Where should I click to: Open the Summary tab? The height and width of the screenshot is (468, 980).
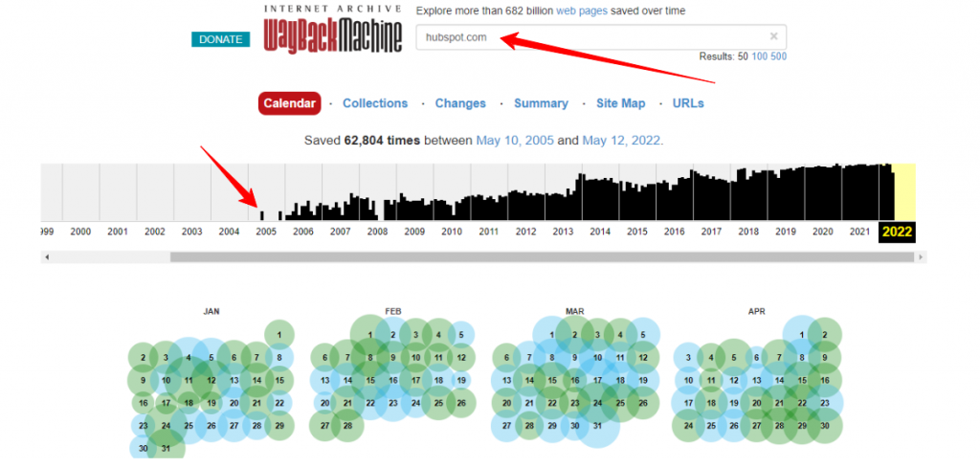coord(542,103)
